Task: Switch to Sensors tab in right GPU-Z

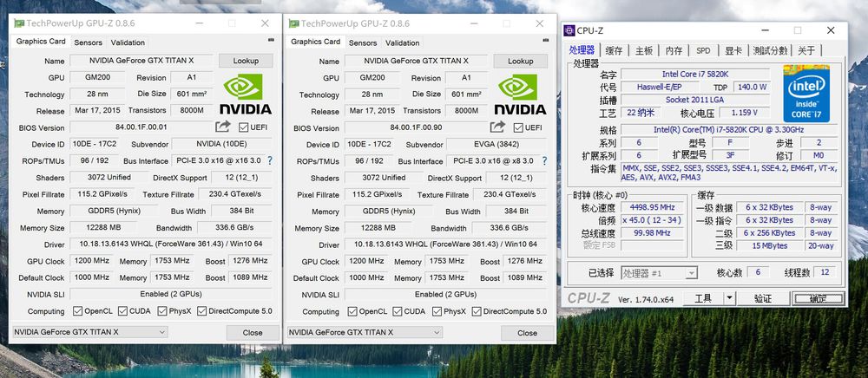Action: click(363, 43)
